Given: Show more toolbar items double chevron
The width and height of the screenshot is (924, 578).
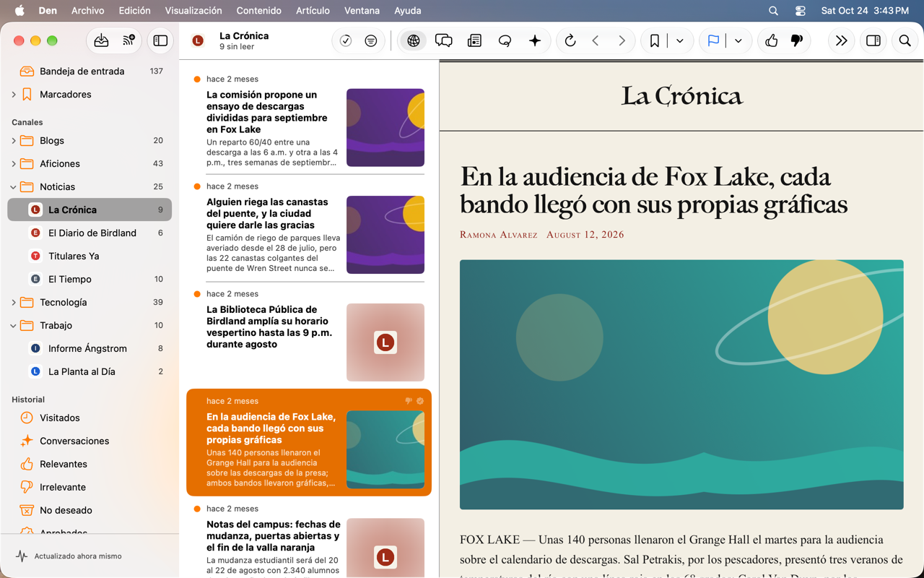Looking at the screenshot, I should tap(841, 41).
